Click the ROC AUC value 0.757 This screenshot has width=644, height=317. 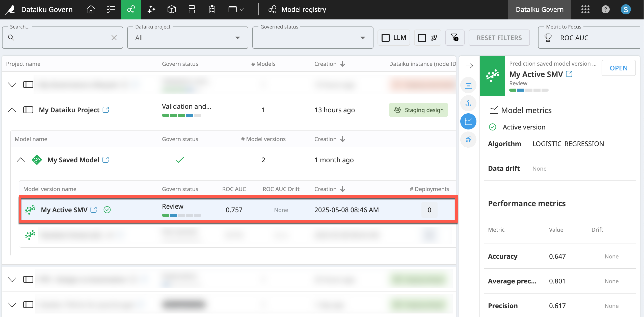pos(234,210)
